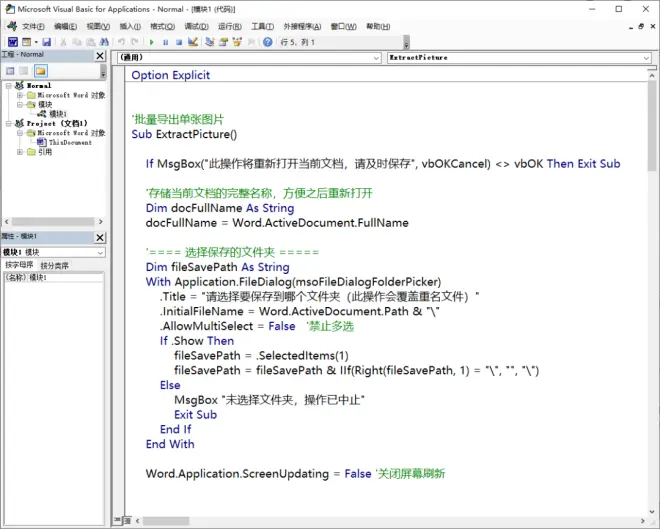Collapse Microsoft Word 对象 under Project (文档1)

coord(20,133)
